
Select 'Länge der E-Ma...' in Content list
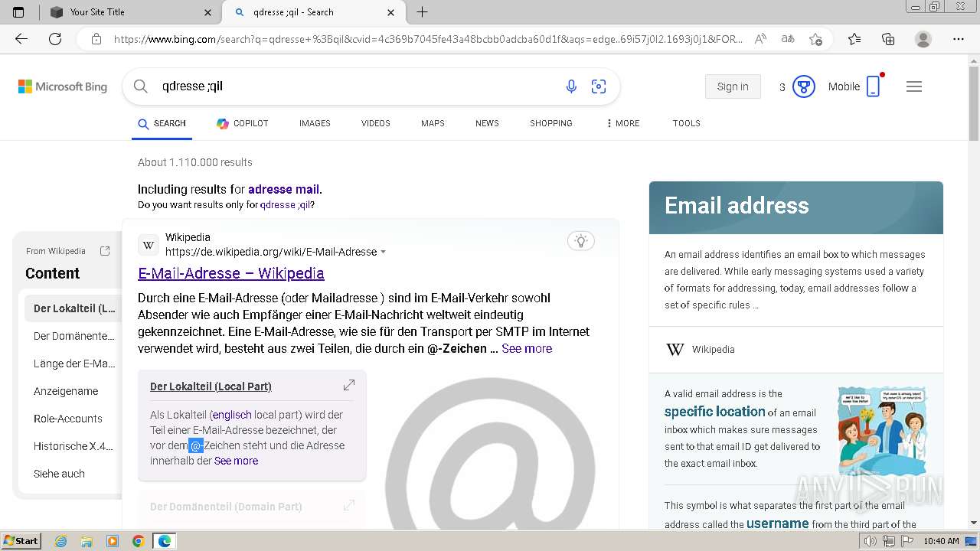73,364
